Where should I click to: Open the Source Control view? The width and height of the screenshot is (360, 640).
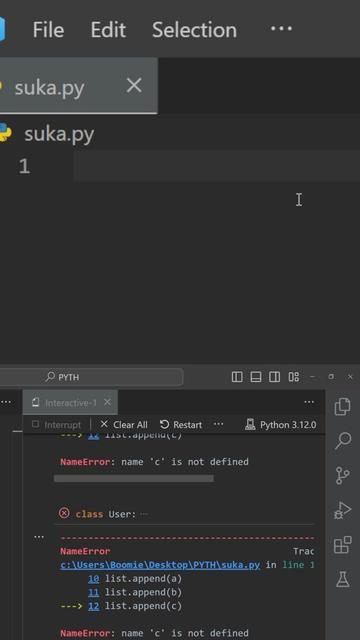coord(342,476)
